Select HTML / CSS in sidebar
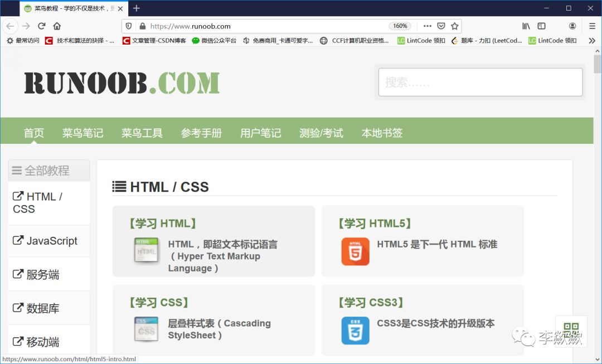The image size is (602, 364). tap(48, 203)
